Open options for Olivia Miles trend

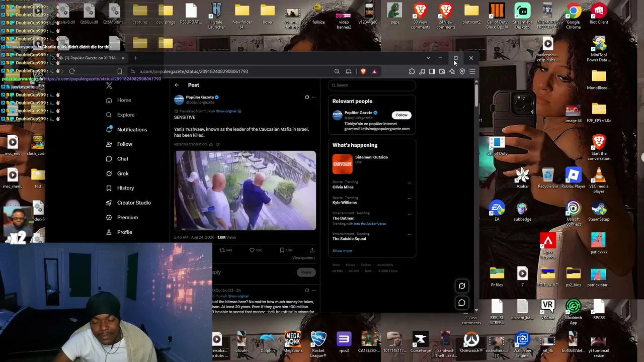click(x=409, y=183)
